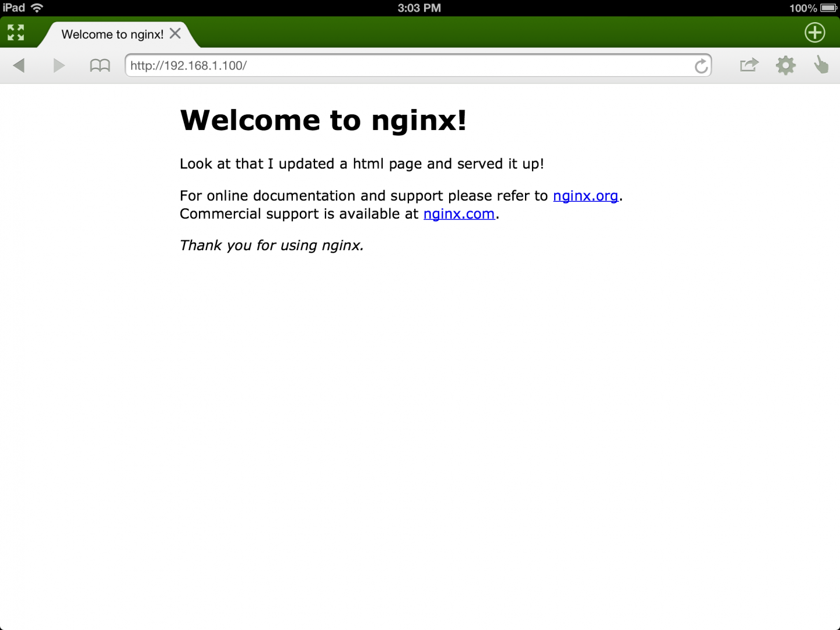Open the nginx.org documentation link
Viewport: 840px width, 630px height.
[x=586, y=196]
